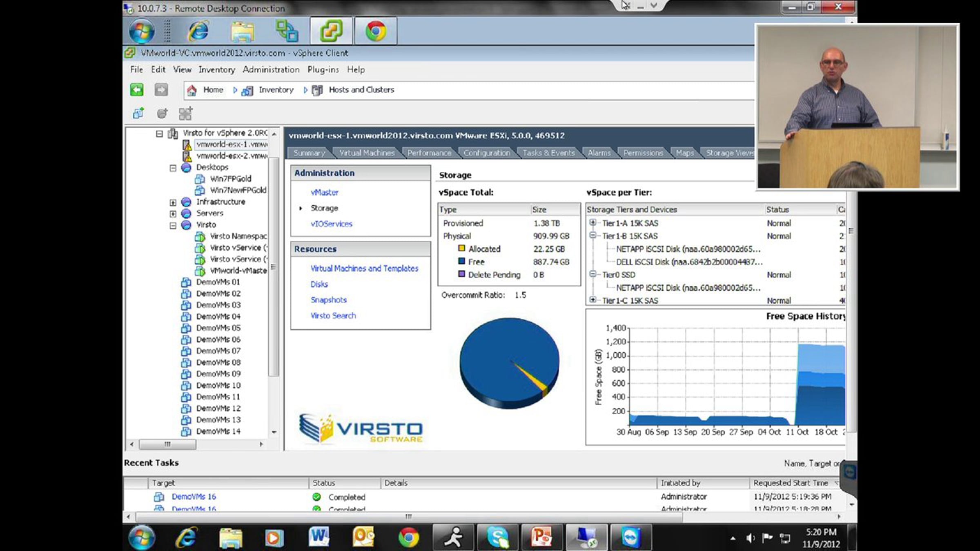Screen dimensions: 980x551
Task: Open the Snapshots resource link
Action: [329, 300]
